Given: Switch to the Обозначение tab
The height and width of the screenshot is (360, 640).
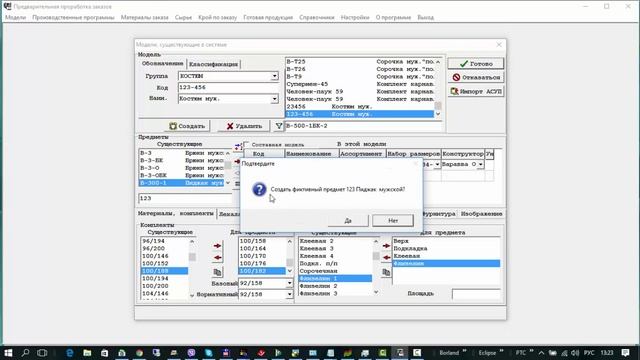Looking at the screenshot, I should click(162, 64).
